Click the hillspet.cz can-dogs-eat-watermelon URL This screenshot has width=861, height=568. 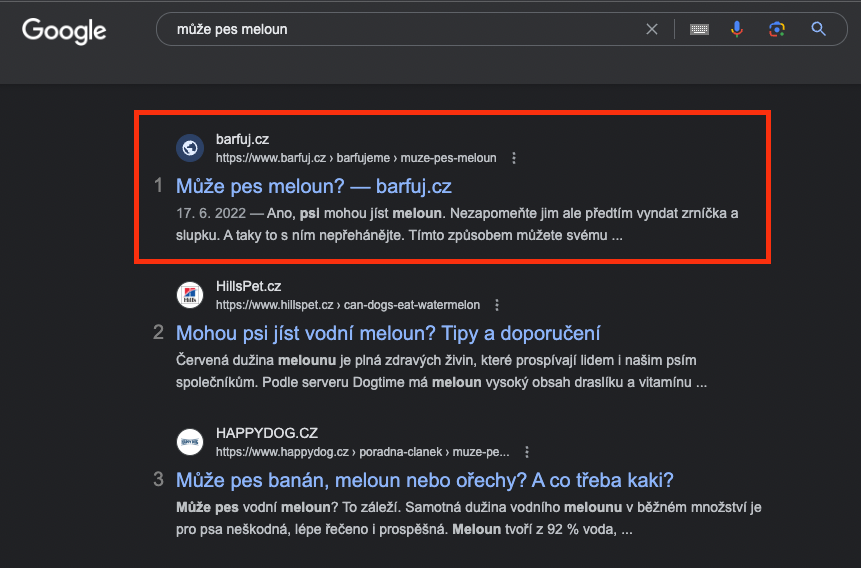pos(348,305)
